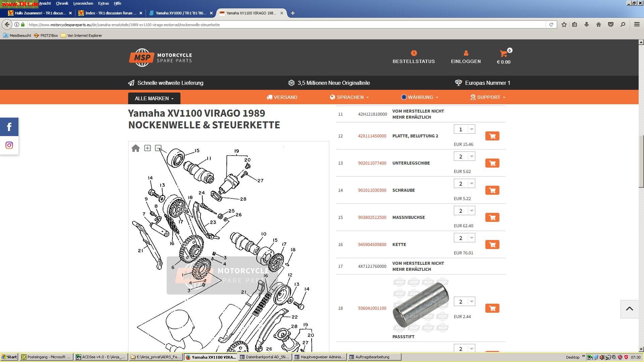Screen dimensions: 644x362
Task: Expand the Alle Marken dropdown
Action: [x=154, y=98]
